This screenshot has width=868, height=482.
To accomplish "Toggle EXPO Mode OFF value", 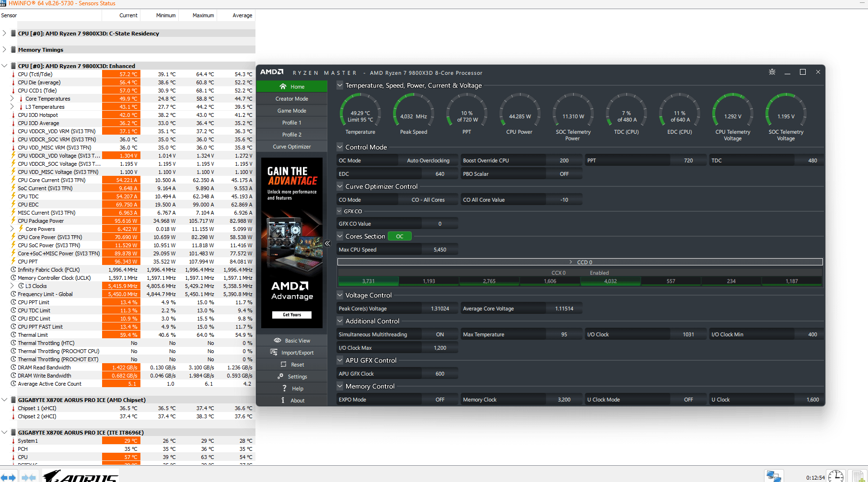I will (x=440, y=400).
